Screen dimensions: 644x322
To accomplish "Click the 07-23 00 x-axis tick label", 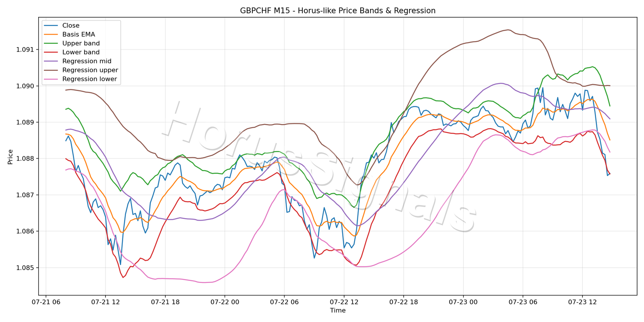I will click(463, 302).
